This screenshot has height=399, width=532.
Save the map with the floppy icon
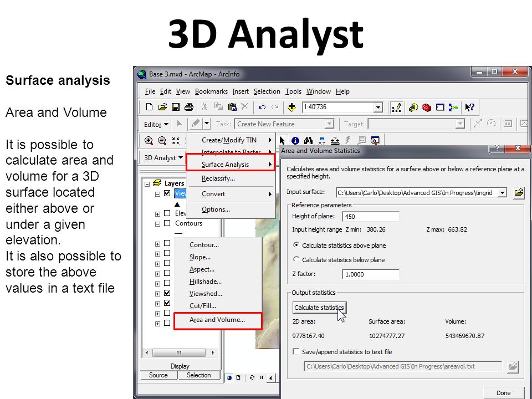(176, 107)
